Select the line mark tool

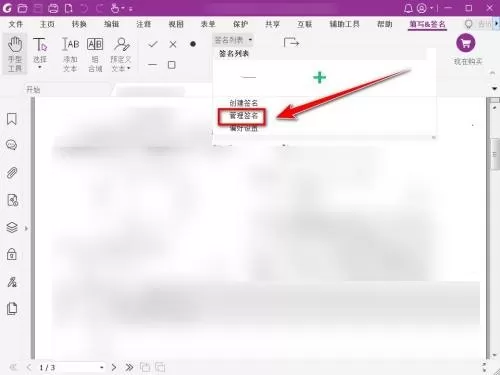coord(153,65)
